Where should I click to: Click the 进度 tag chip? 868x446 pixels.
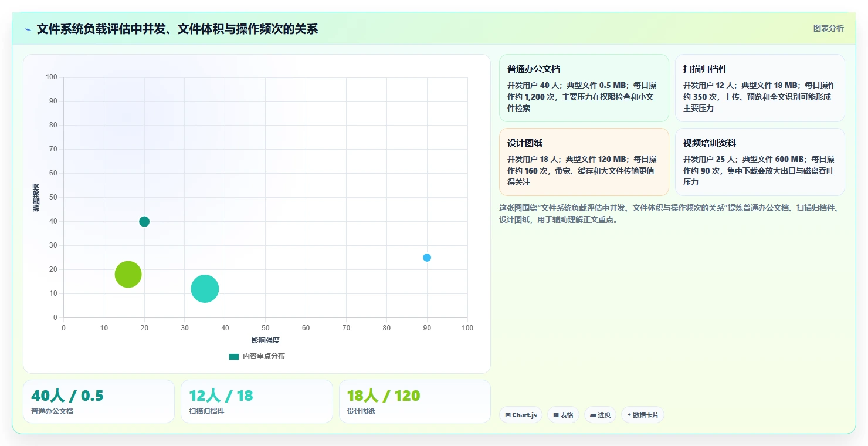coord(600,415)
